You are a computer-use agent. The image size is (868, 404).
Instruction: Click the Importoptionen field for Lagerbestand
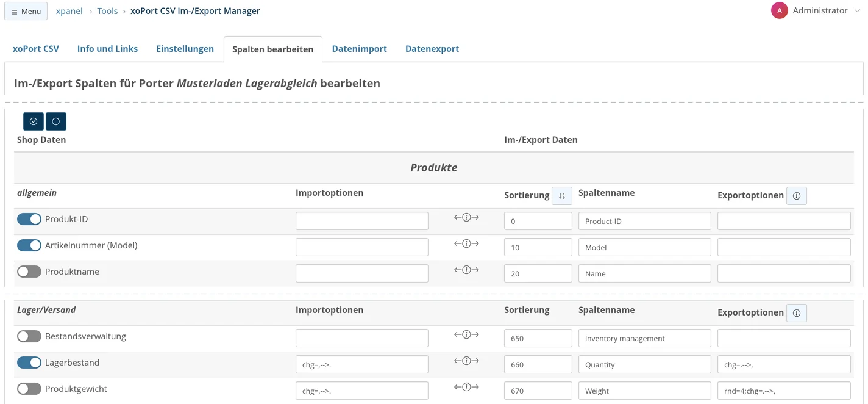pos(362,364)
